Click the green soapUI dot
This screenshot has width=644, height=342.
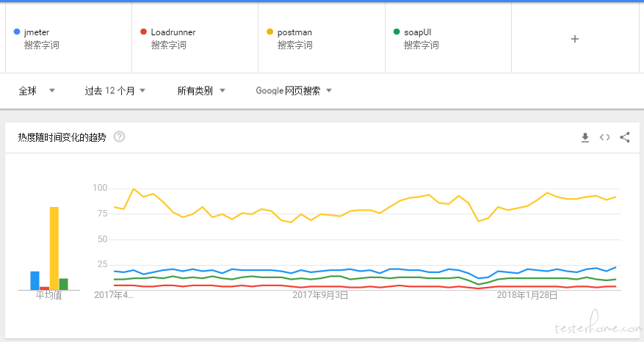tap(397, 32)
